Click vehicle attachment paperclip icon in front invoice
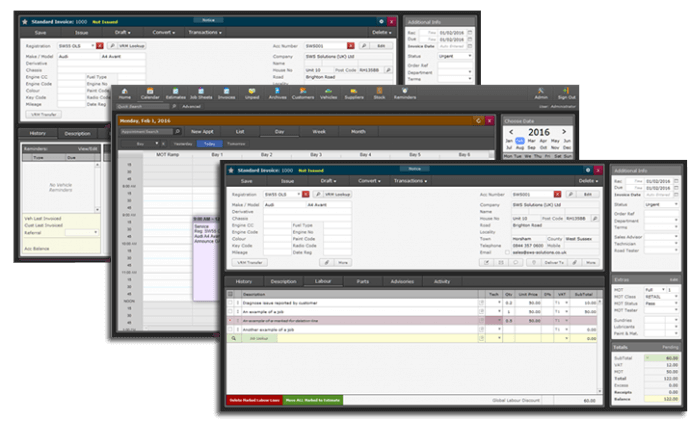Viewport: 690px width, 421px height. [x=327, y=262]
